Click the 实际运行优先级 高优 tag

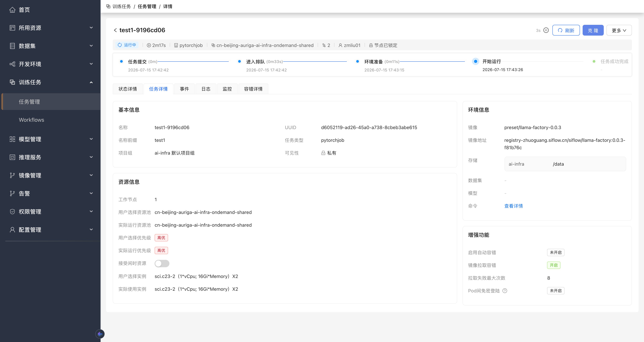161,250
